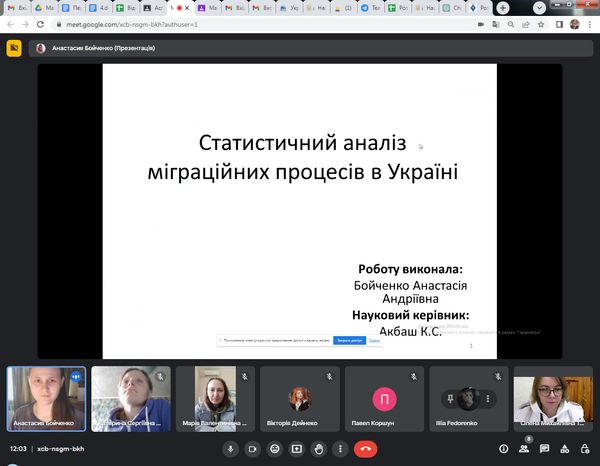Click the yellow presentation icon top-left
Screen dimensions: 600x466
pyautogui.click(x=14, y=48)
